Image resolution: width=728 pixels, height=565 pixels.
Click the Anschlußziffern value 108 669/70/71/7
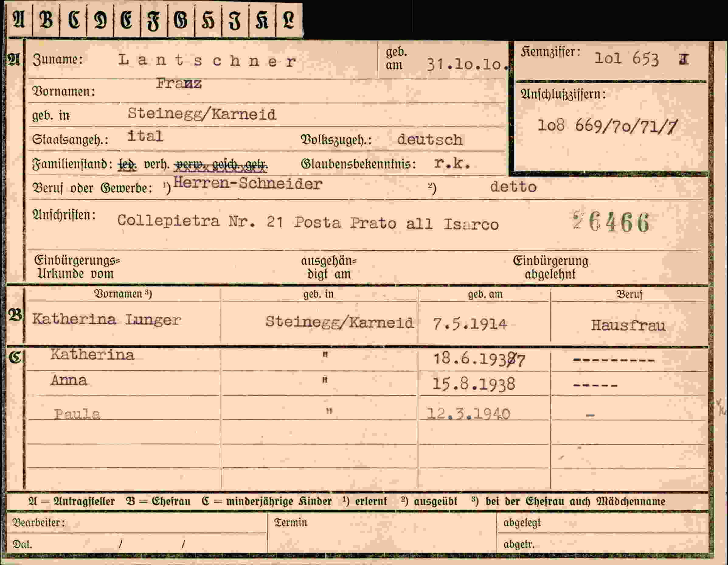[607, 126]
